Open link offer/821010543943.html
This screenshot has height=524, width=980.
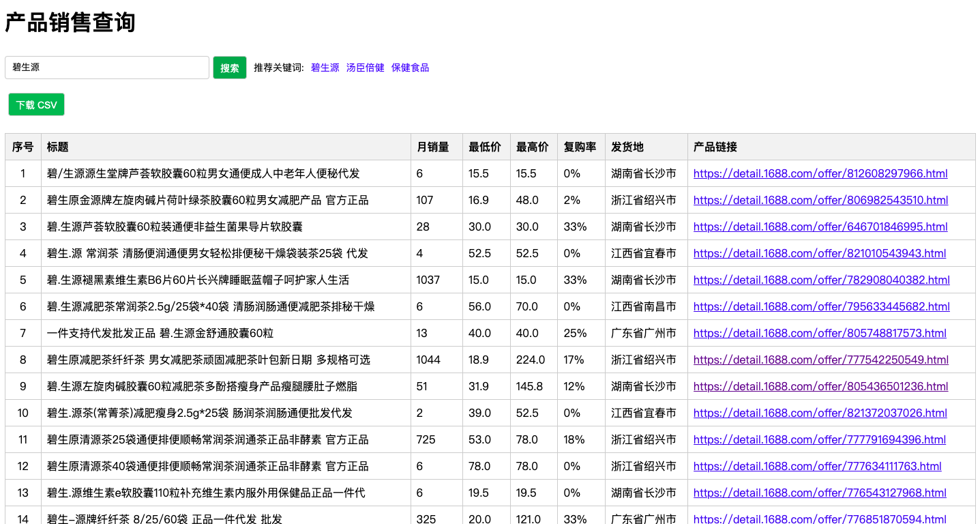pos(820,253)
